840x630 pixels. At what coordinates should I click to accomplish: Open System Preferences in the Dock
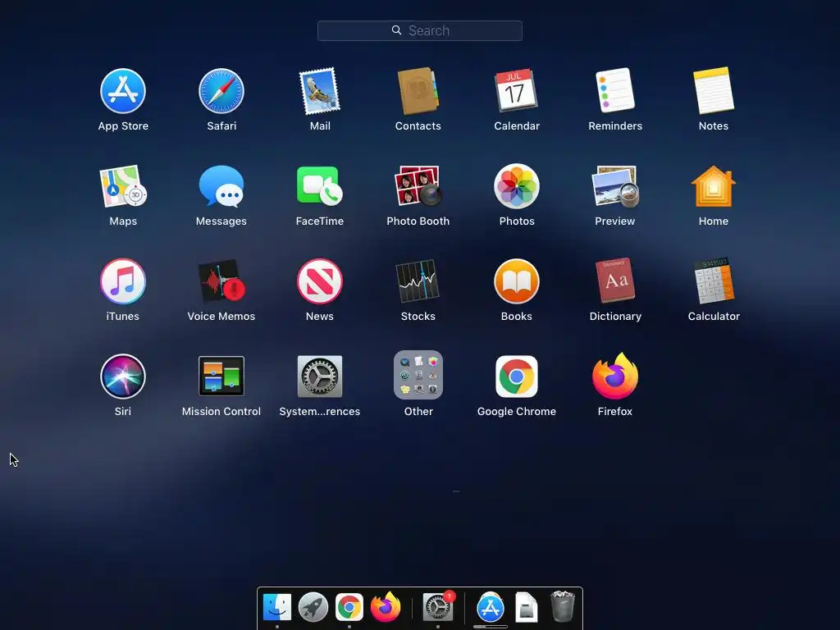(x=438, y=607)
